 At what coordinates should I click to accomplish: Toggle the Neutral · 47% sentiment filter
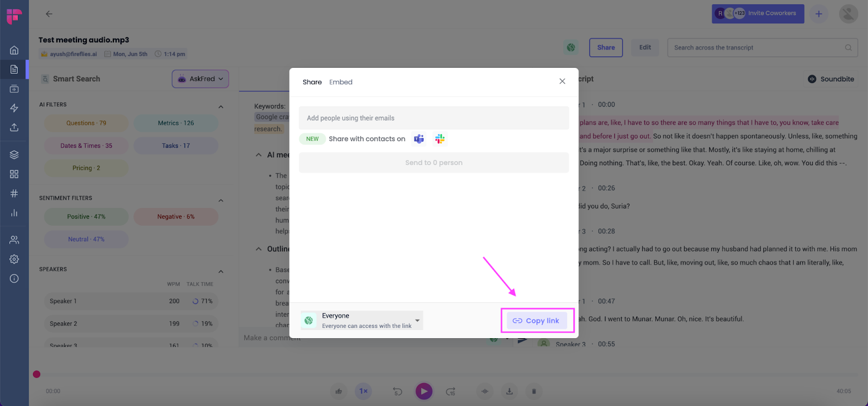pyautogui.click(x=86, y=239)
